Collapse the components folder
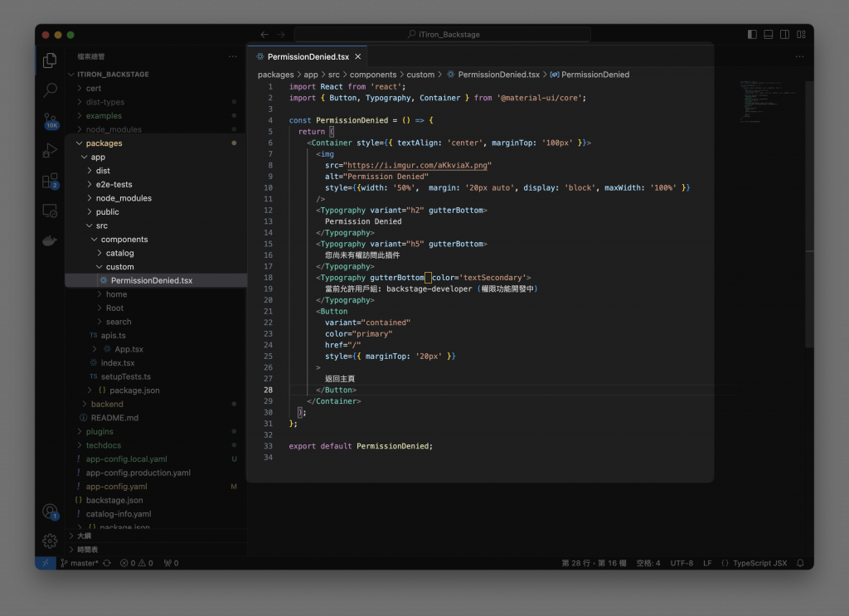 click(x=156, y=240)
